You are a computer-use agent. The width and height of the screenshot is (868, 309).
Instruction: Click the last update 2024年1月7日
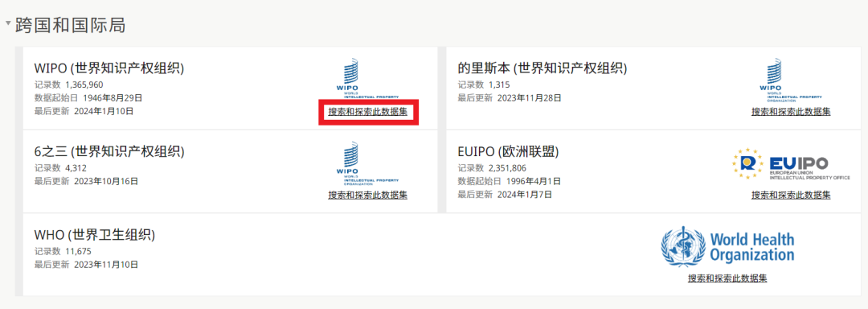pos(525,195)
